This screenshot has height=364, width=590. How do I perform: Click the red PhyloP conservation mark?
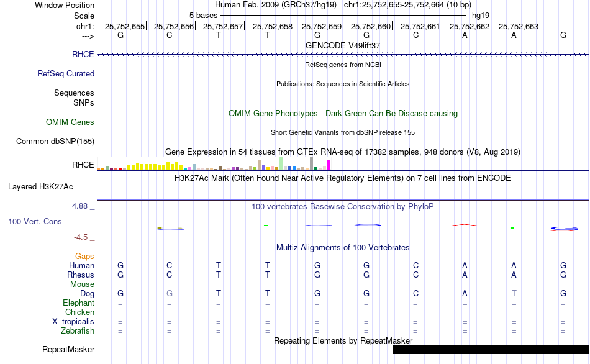465,225
